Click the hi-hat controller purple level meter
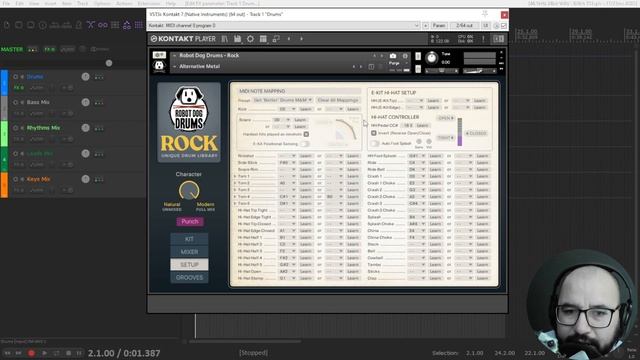 pos(460,132)
